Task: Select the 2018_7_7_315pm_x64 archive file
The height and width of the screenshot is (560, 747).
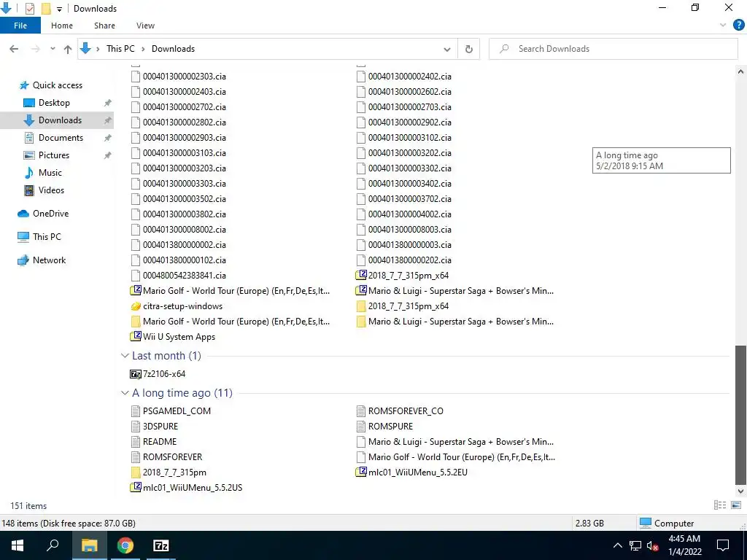Action: coord(403,275)
